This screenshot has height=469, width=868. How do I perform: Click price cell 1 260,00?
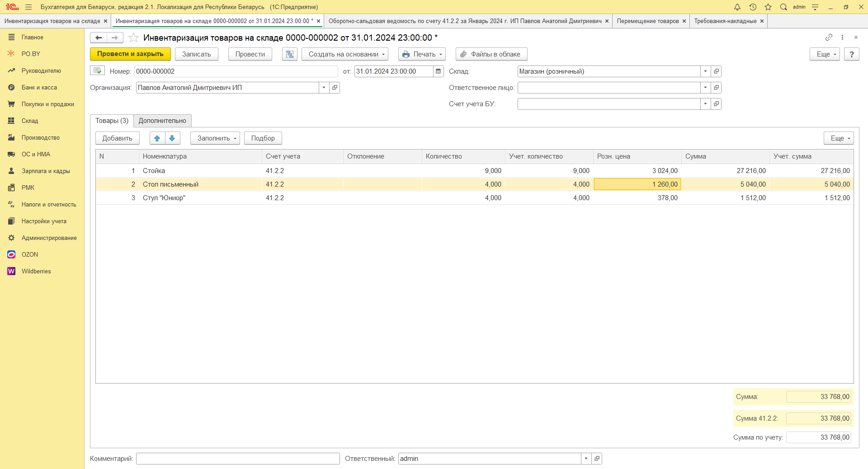(x=637, y=184)
